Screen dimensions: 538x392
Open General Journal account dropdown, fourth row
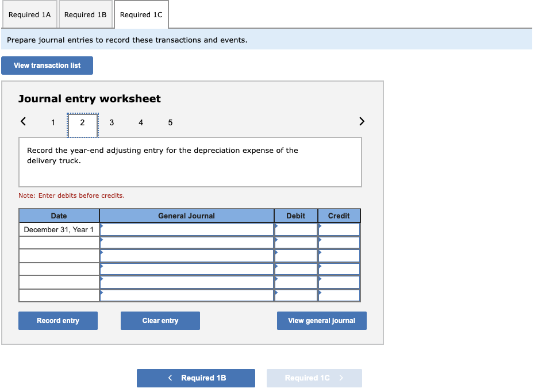187,269
